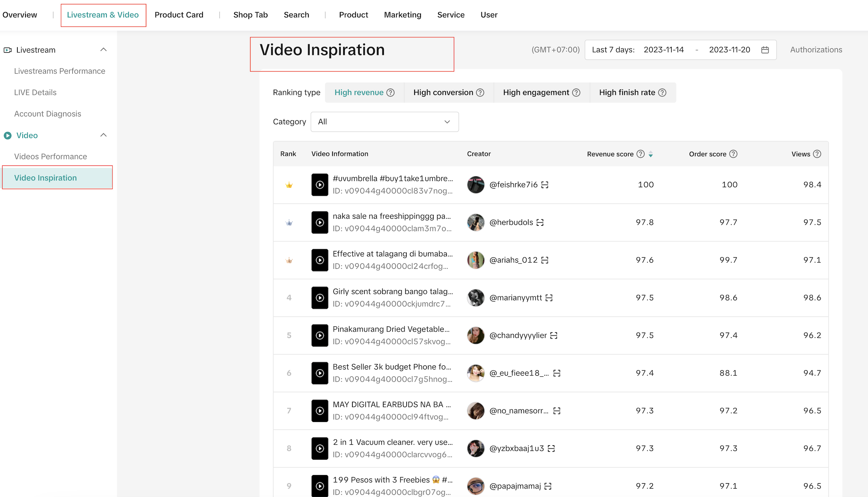Click @ariahs_012 creator avatar
The image size is (868, 497).
[x=476, y=260]
